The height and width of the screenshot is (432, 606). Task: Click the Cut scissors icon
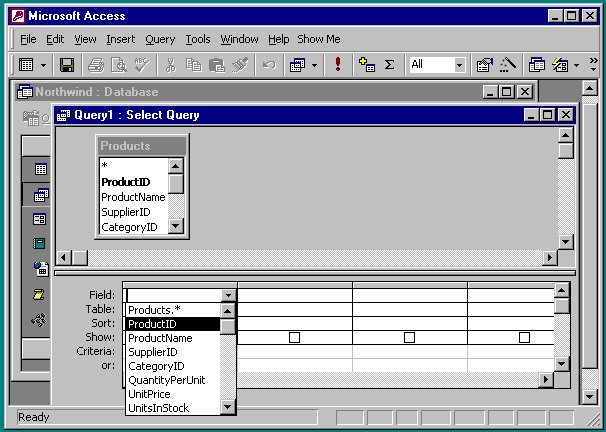pyautogui.click(x=170, y=65)
